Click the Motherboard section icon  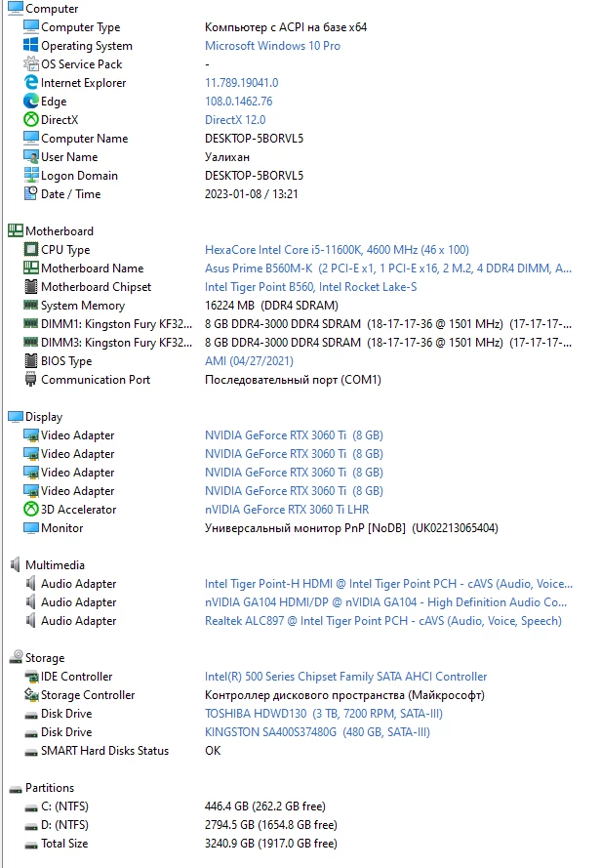click(16, 230)
